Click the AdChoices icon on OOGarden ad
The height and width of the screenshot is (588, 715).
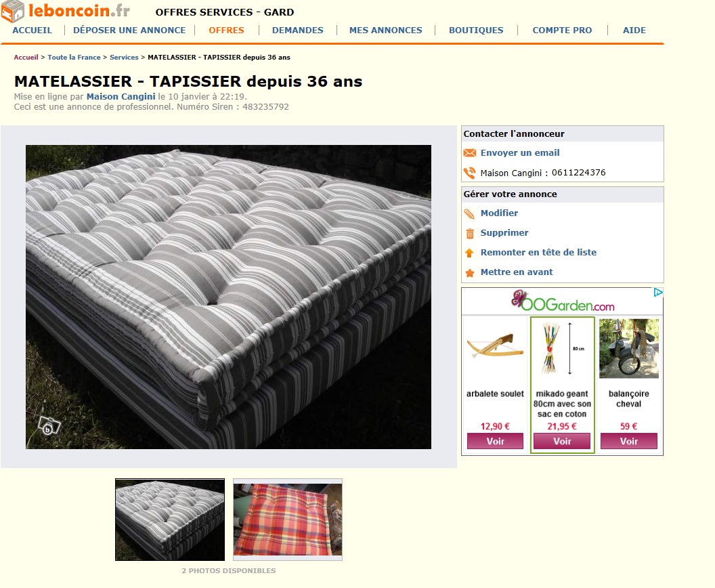pyautogui.click(x=658, y=293)
